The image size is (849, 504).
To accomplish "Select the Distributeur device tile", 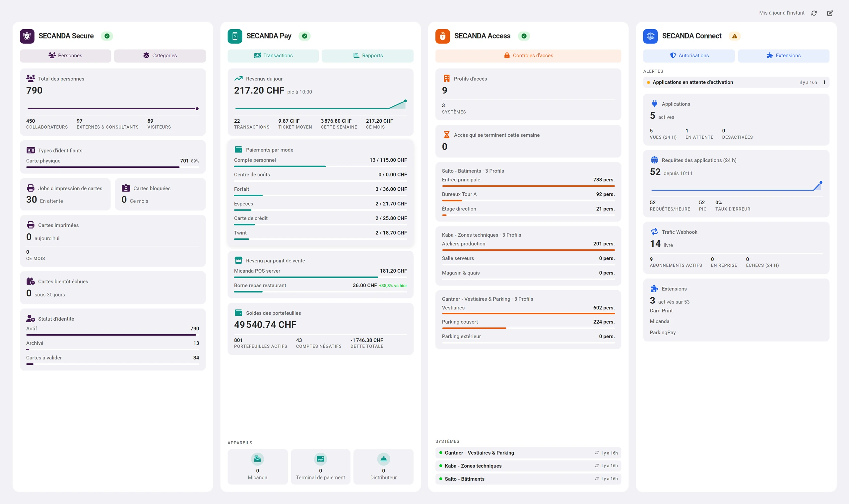I will pyautogui.click(x=383, y=467).
